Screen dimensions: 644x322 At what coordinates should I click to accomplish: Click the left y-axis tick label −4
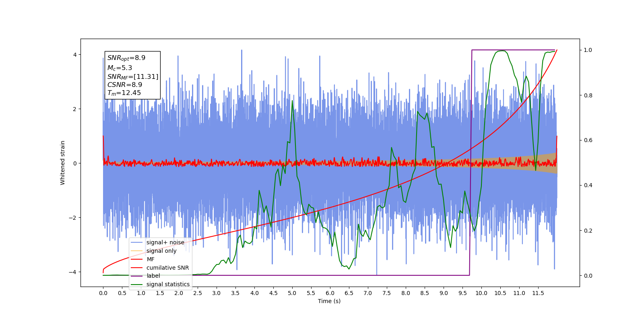pyautogui.click(x=72, y=272)
